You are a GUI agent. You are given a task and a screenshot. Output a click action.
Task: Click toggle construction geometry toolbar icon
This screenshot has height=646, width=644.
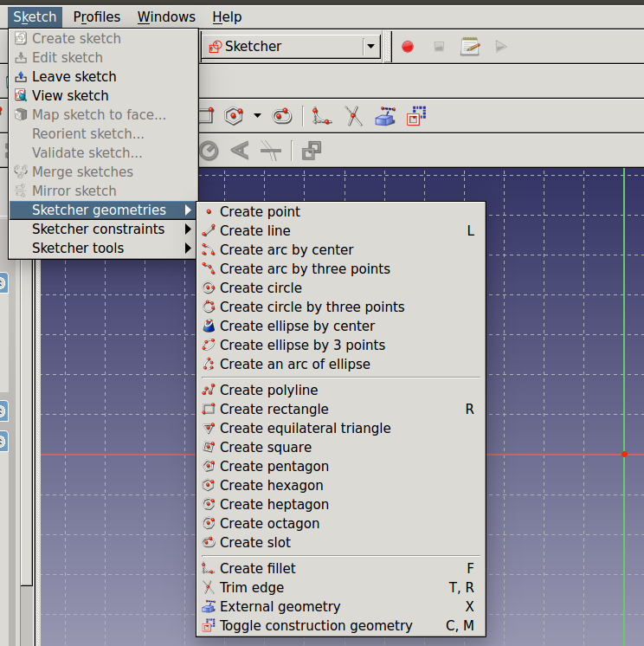pyautogui.click(x=416, y=116)
